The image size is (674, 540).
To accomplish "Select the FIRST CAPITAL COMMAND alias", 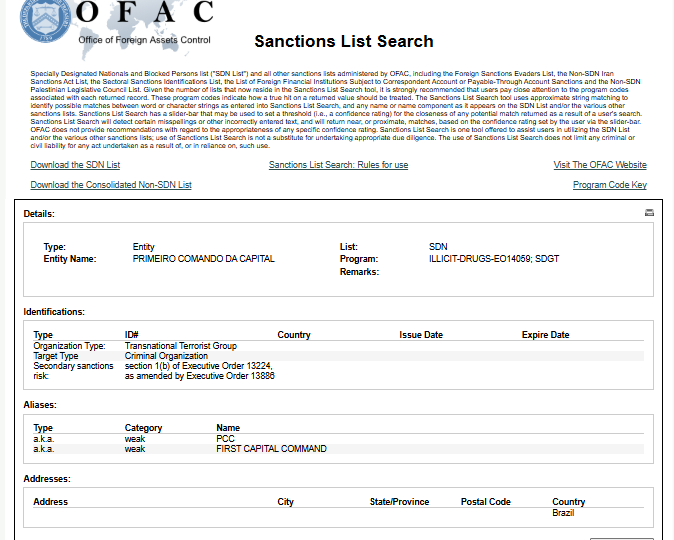I will [x=271, y=449].
